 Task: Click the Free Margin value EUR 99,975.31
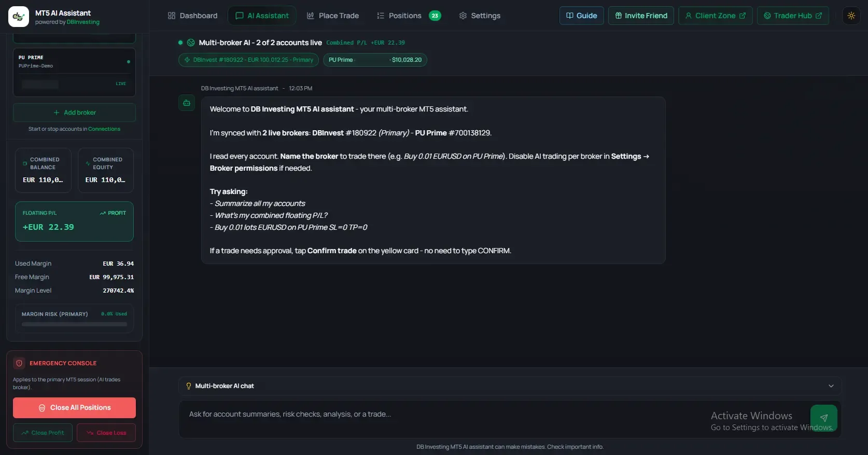tap(111, 277)
